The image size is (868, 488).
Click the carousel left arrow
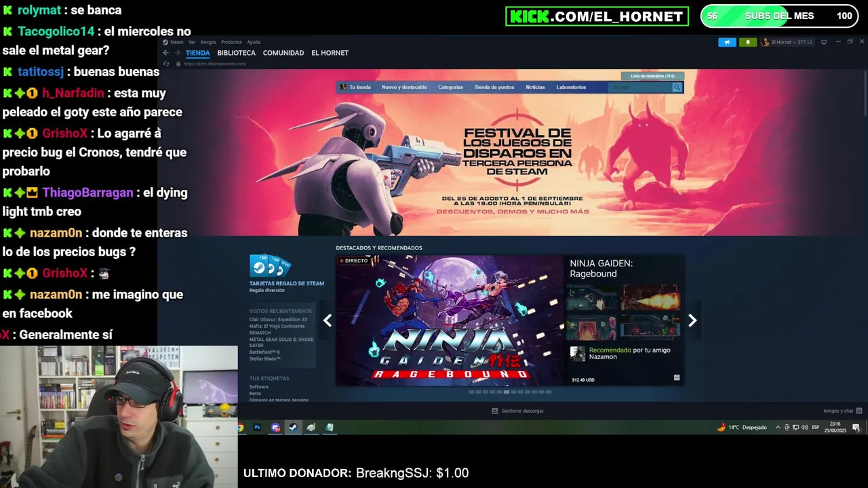tap(328, 321)
